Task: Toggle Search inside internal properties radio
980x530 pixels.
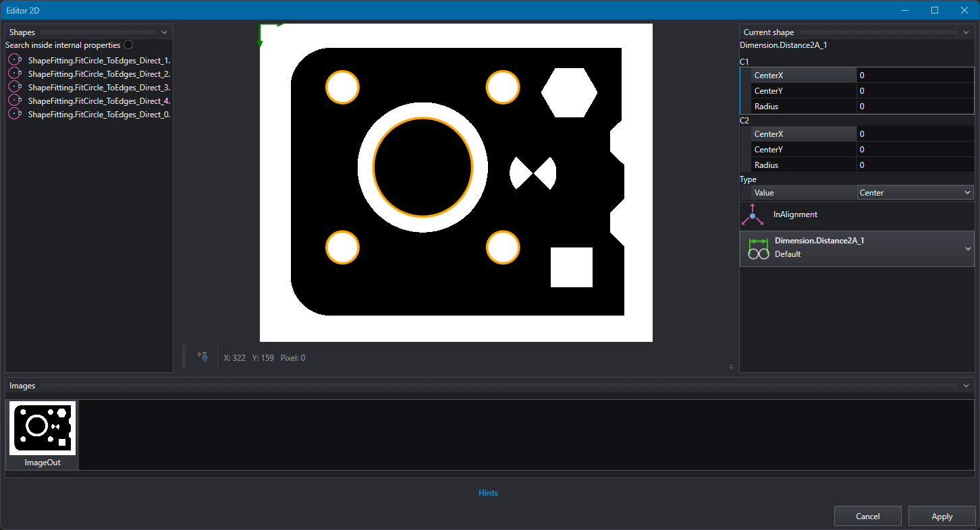Action: [128, 45]
